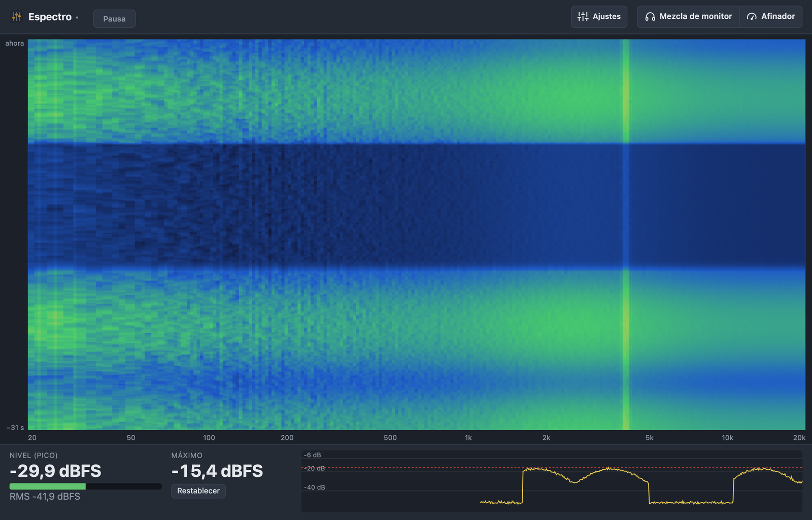Click the 10k frequency axis label
812x520 pixels.
[x=727, y=438]
